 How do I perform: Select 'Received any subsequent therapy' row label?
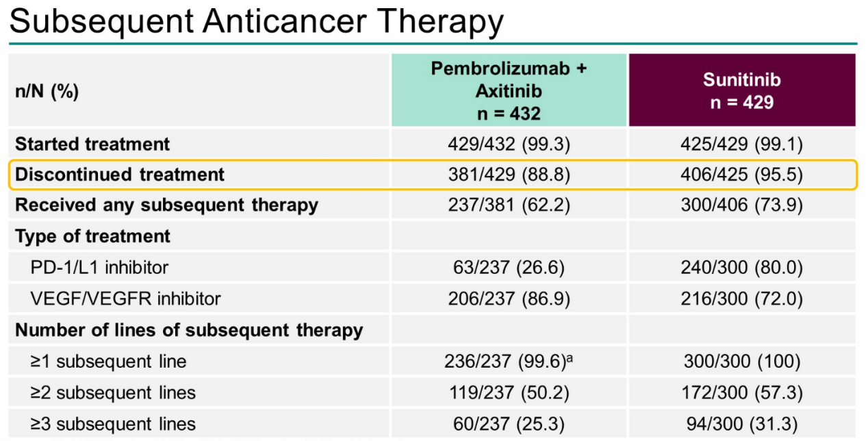coord(166,205)
